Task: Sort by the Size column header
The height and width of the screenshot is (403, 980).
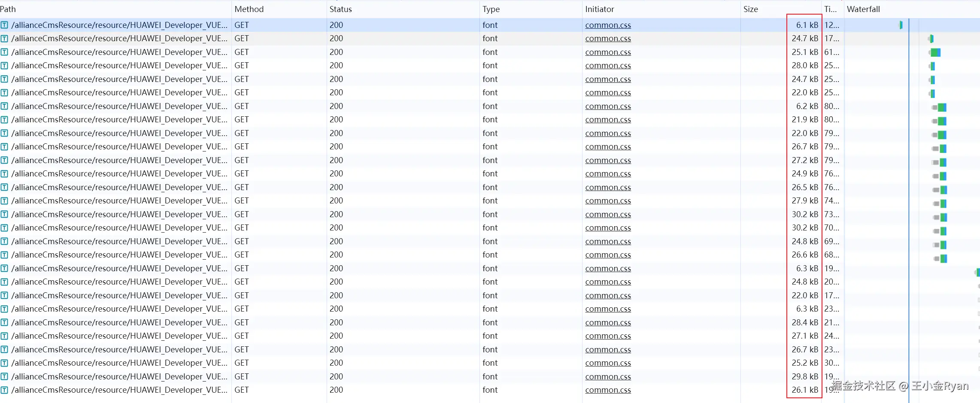Action: click(751, 9)
